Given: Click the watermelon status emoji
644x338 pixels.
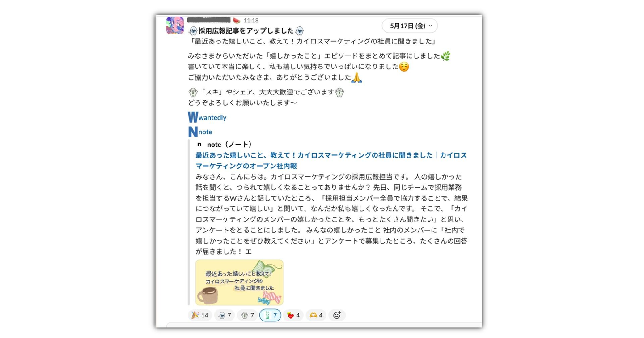Looking at the screenshot, I should click(237, 21).
